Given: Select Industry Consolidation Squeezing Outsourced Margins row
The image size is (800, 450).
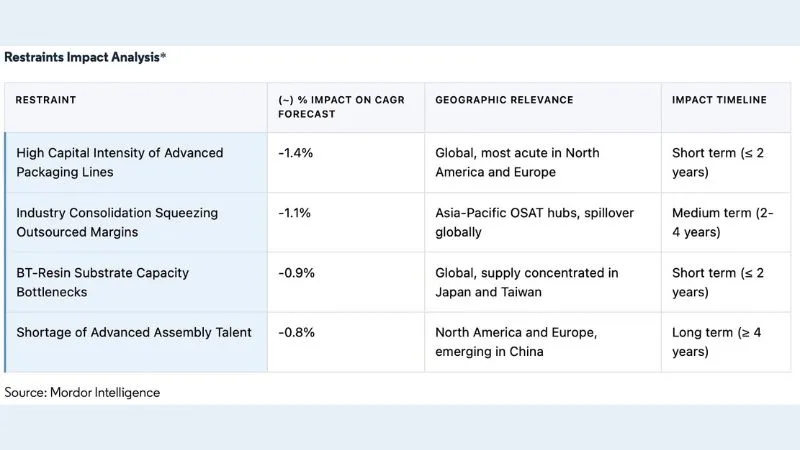Looking at the screenshot, I should tap(398, 222).
